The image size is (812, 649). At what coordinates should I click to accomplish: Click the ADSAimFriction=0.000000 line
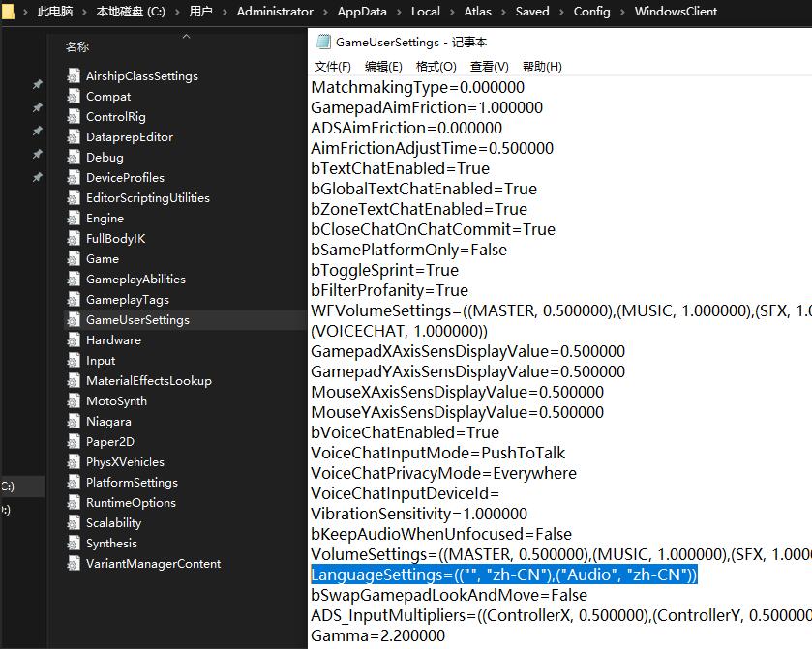point(406,128)
